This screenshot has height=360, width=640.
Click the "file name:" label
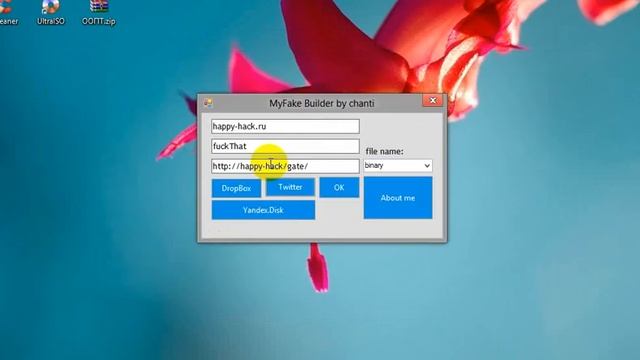(x=384, y=151)
